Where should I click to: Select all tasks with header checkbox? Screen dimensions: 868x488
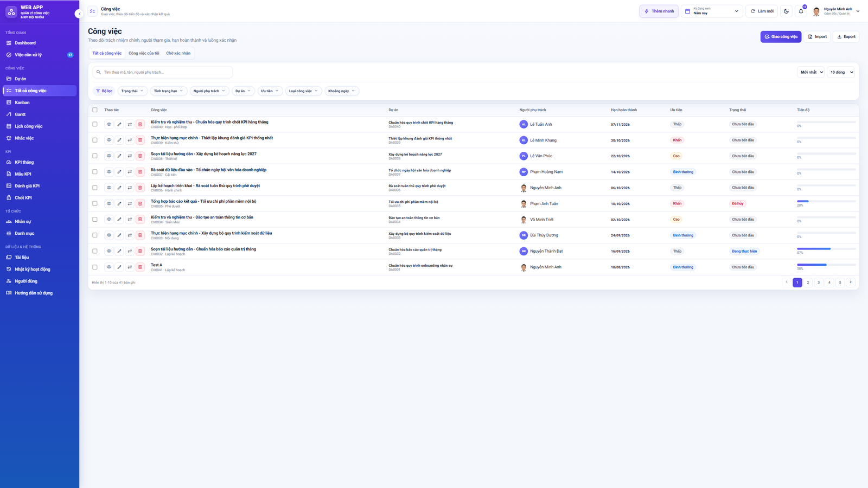(x=95, y=110)
